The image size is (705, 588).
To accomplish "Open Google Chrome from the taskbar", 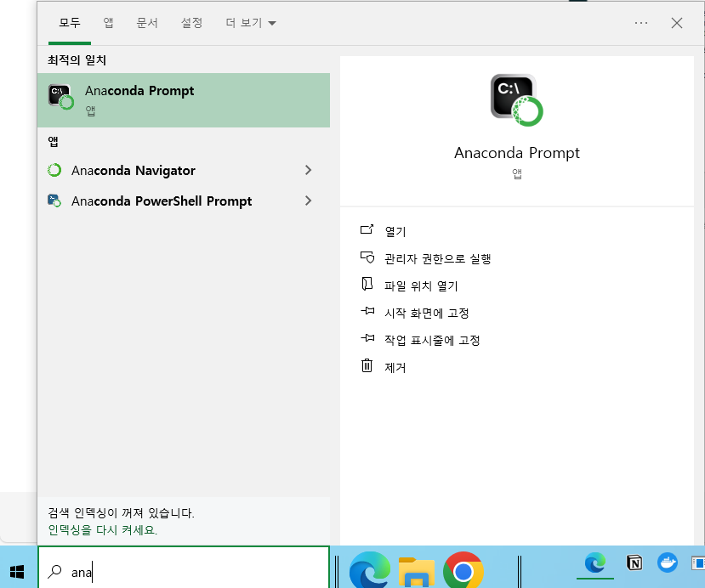I will pos(463,570).
